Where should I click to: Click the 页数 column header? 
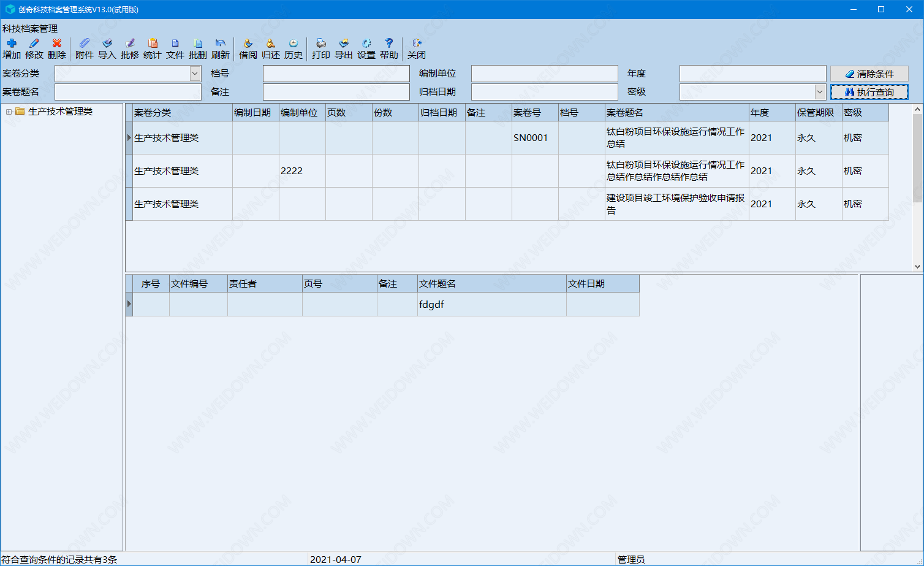click(349, 113)
